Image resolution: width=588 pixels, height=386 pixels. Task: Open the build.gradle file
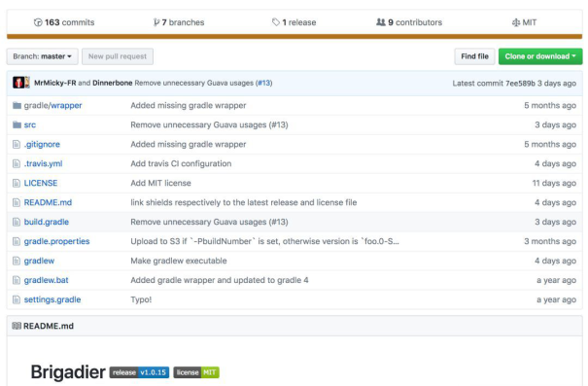(47, 222)
